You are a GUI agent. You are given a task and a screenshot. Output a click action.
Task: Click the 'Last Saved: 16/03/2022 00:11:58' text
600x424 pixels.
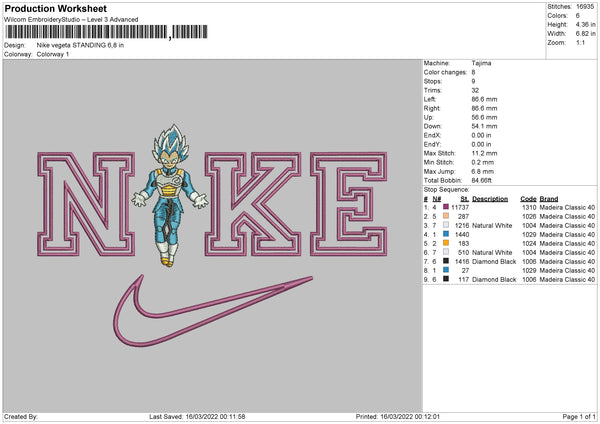(197, 417)
